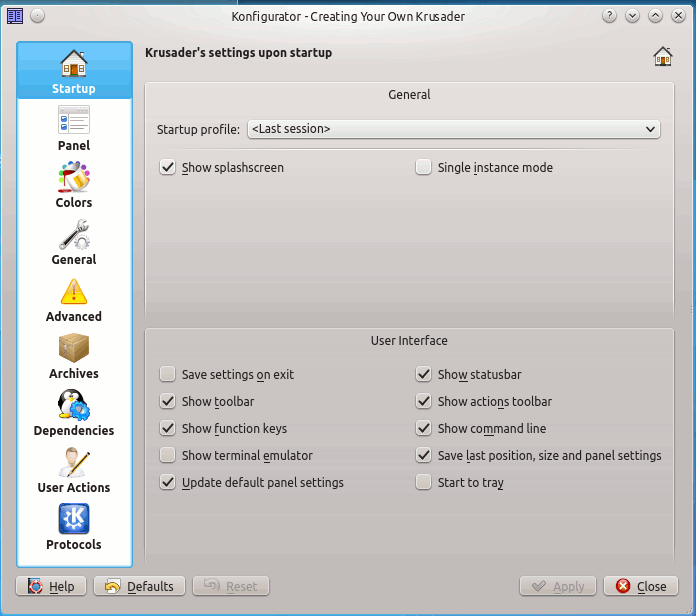
Task: Click the Apply button
Action: click(558, 586)
